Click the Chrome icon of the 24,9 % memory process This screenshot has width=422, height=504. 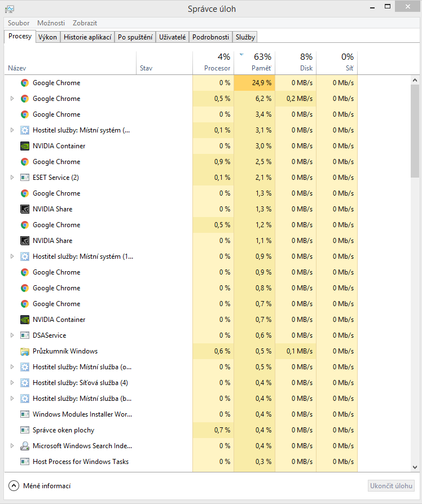pos(25,83)
